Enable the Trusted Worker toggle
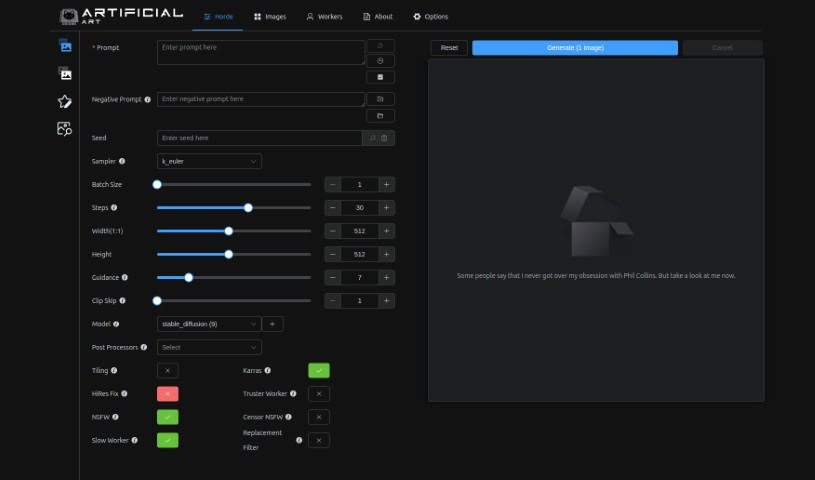The height and width of the screenshot is (480, 815). pyautogui.click(x=319, y=394)
